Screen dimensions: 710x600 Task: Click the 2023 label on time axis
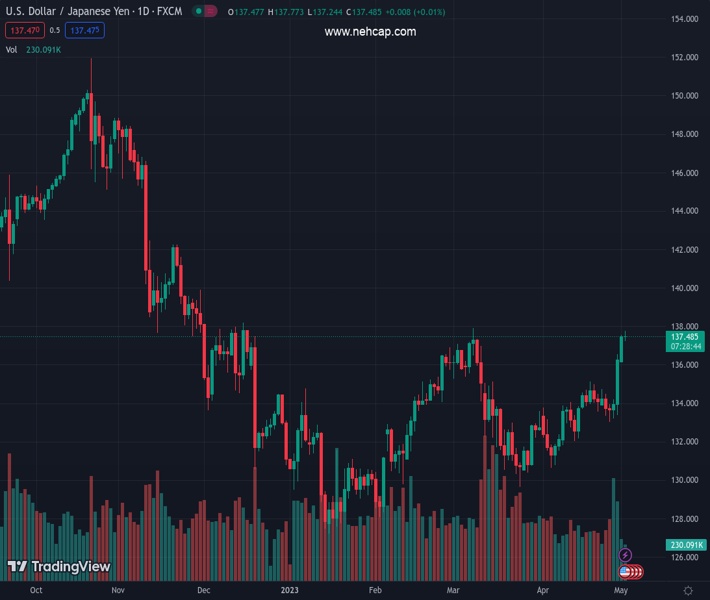coord(289,590)
